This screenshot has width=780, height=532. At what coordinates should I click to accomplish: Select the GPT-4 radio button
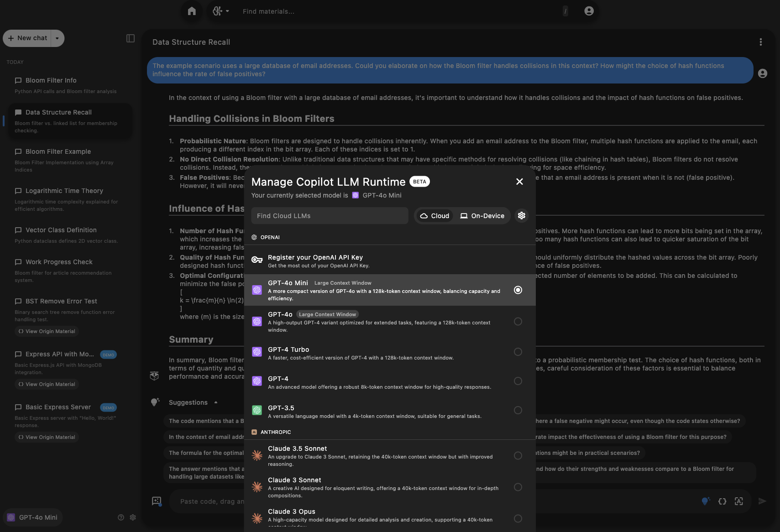(x=518, y=381)
